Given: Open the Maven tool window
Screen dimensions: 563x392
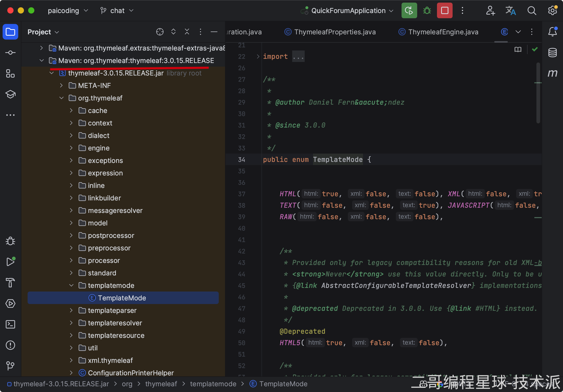Looking at the screenshot, I should pyautogui.click(x=552, y=73).
